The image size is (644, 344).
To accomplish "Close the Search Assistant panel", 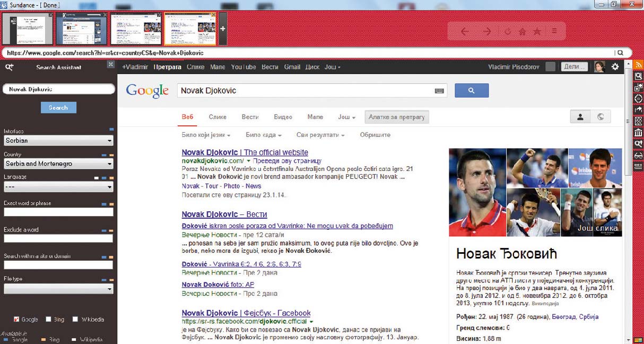I will tap(111, 64).
